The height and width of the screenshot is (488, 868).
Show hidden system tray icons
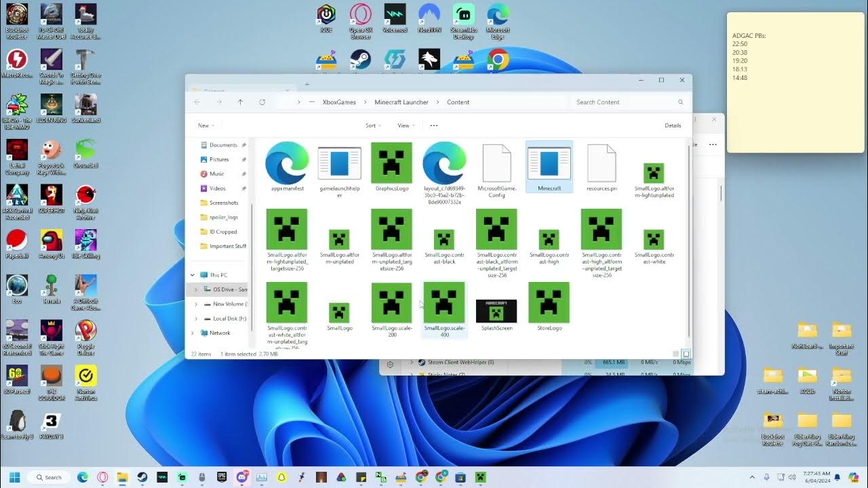point(752,477)
